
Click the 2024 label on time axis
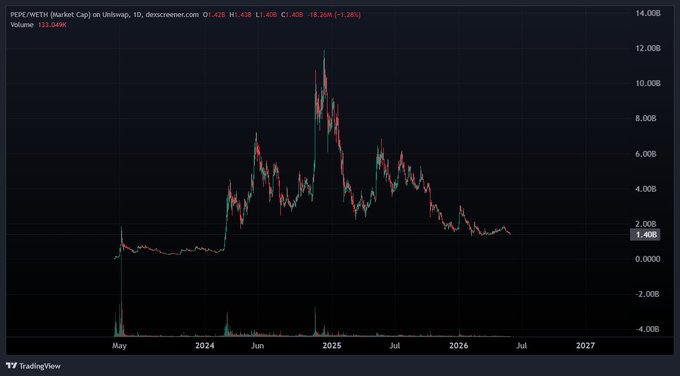tap(205, 346)
